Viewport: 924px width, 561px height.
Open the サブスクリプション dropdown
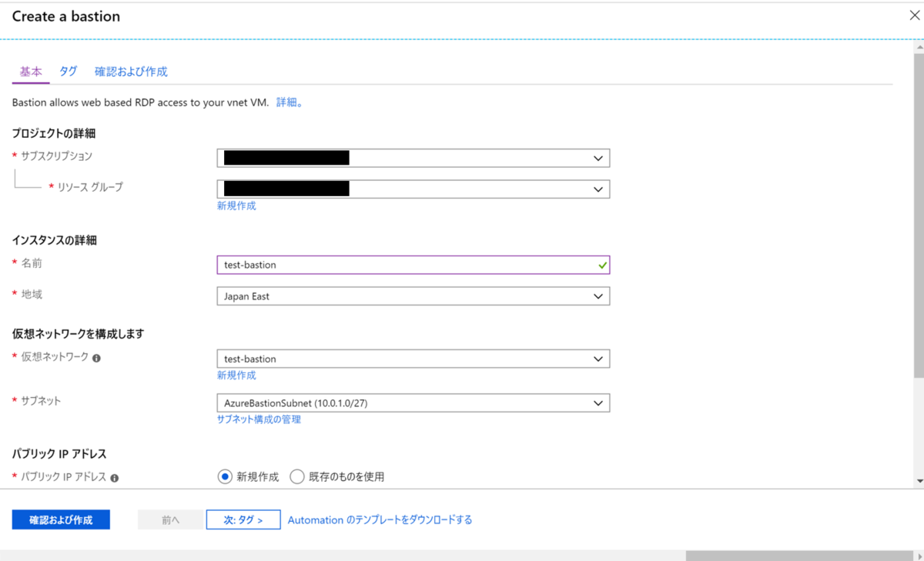click(x=413, y=158)
